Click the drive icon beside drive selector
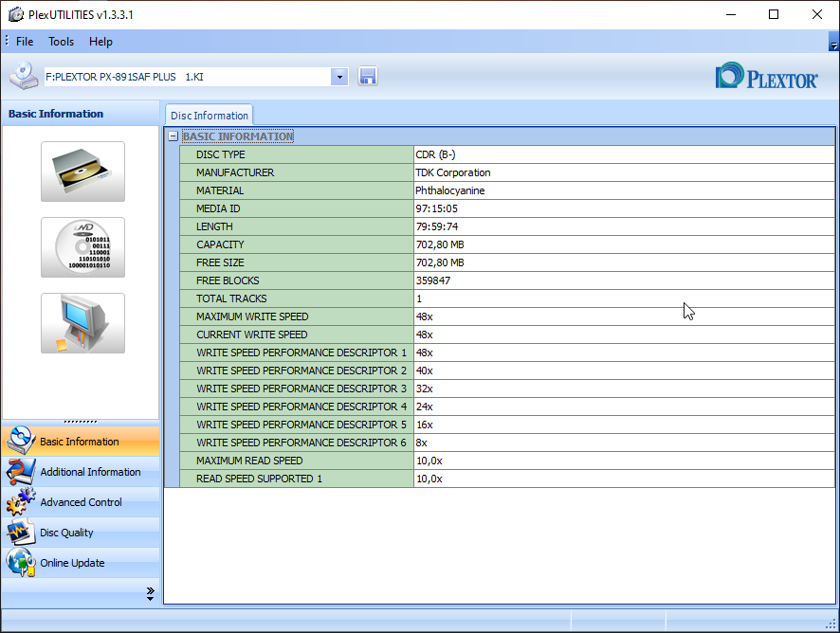840x633 pixels. (x=24, y=76)
